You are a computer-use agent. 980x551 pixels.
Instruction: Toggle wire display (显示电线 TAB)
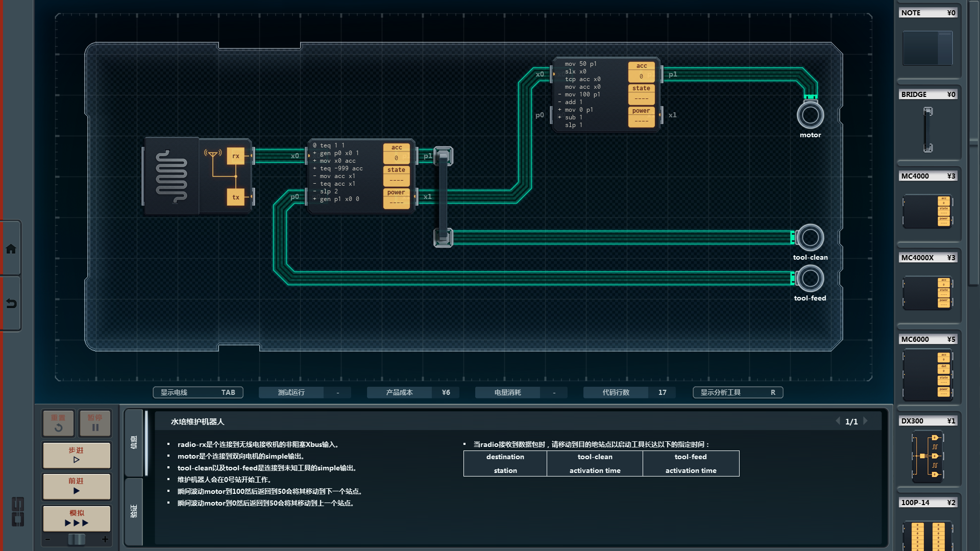198,392
